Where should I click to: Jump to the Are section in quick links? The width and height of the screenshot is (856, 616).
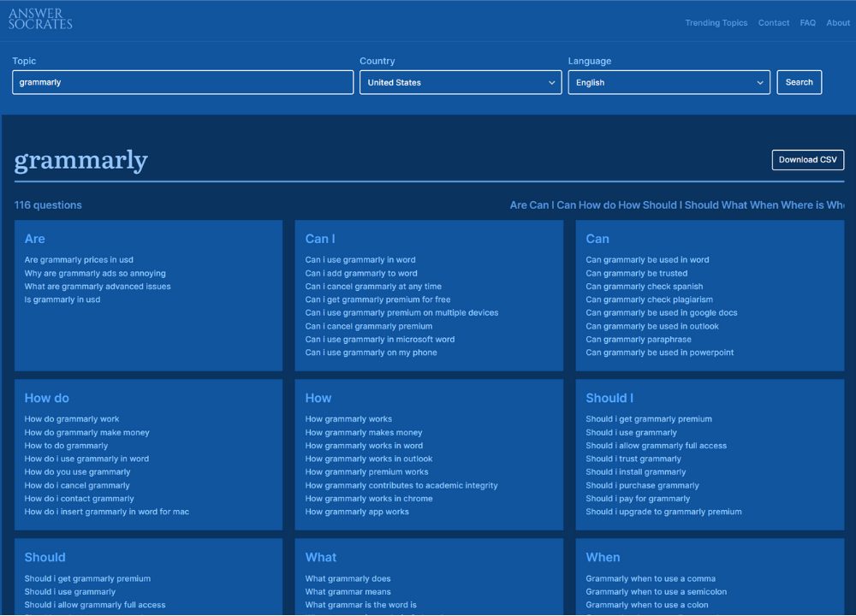tap(518, 205)
